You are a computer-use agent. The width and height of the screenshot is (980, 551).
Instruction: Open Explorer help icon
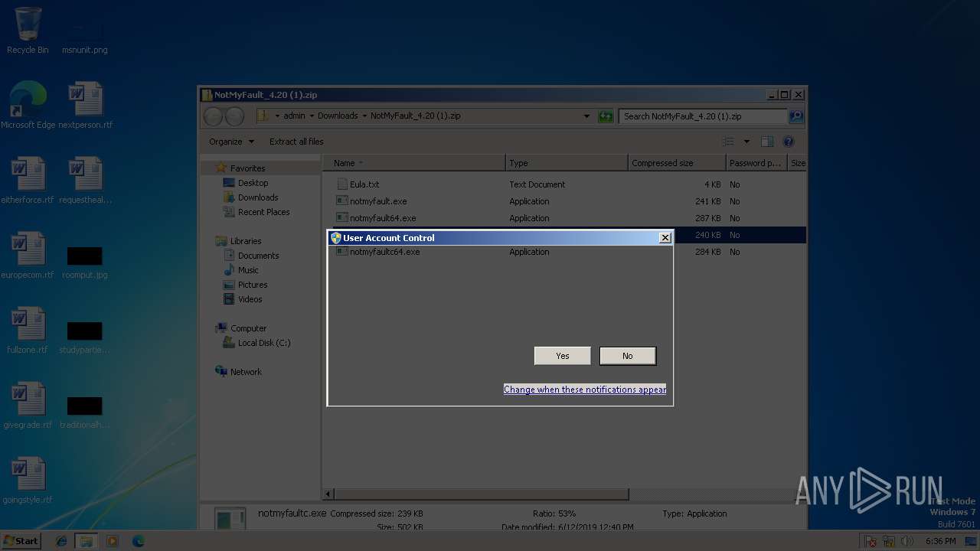pos(789,142)
